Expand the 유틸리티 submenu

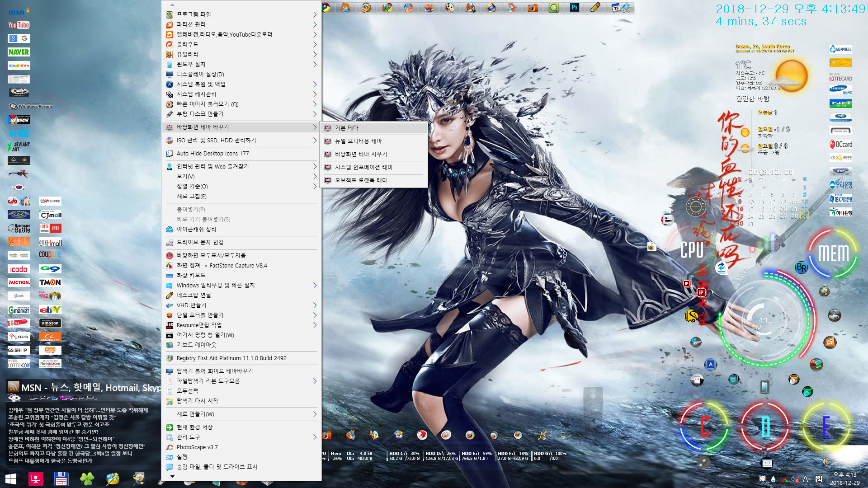coord(241,54)
